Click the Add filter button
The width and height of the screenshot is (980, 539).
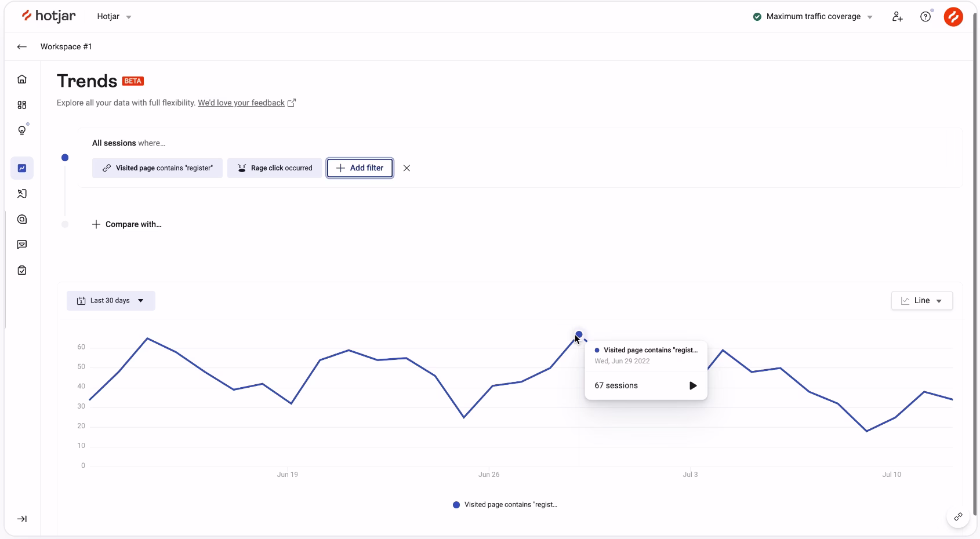click(x=360, y=168)
